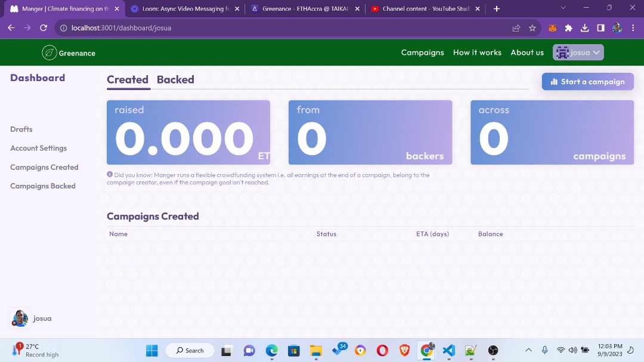Click the microphone tray icon
The image size is (644, 362).
click(x=544, y=350)
